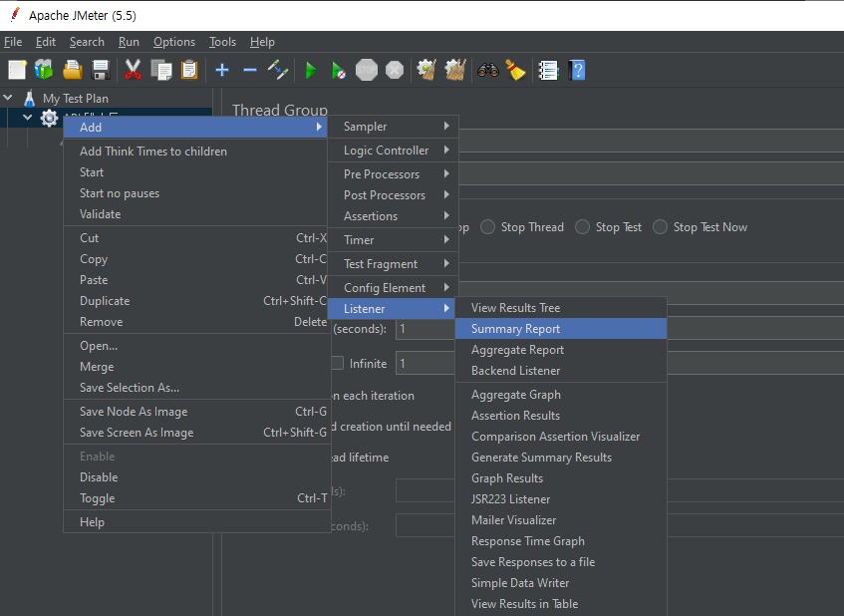Click the Help question mark icon
Viewport: 844px width, 616px height.
point(577,70)
